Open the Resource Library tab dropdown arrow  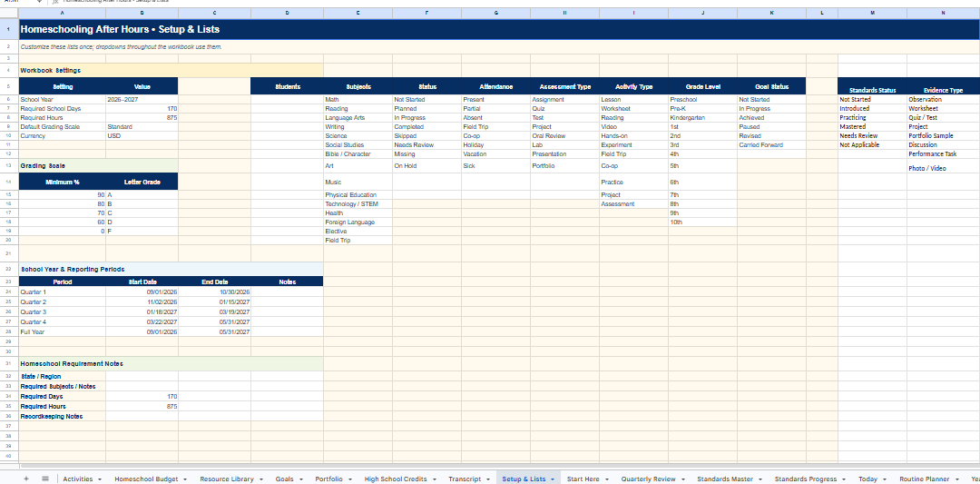point(260,479)
